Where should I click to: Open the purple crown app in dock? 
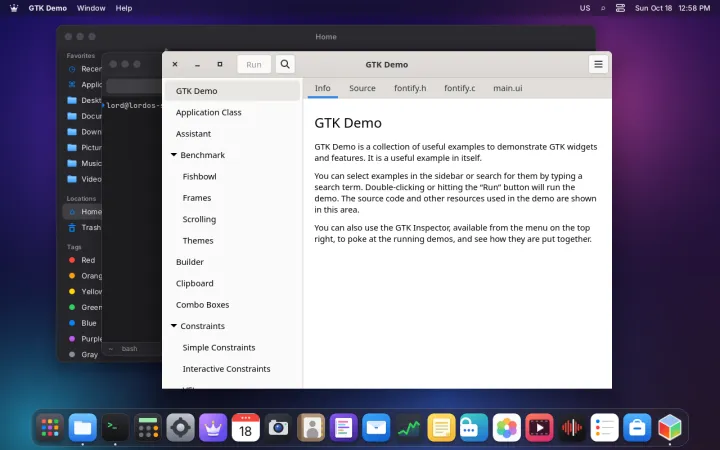pos(213,428)
